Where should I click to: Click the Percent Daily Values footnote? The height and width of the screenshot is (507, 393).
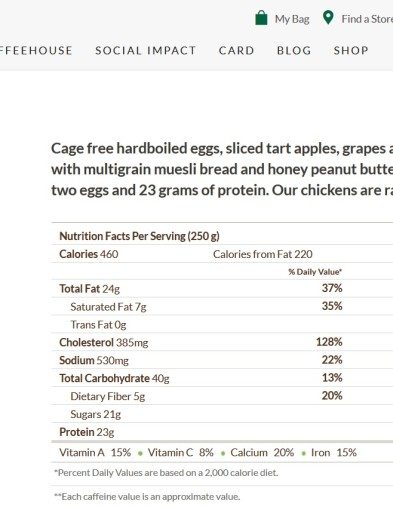coord(166,473)
